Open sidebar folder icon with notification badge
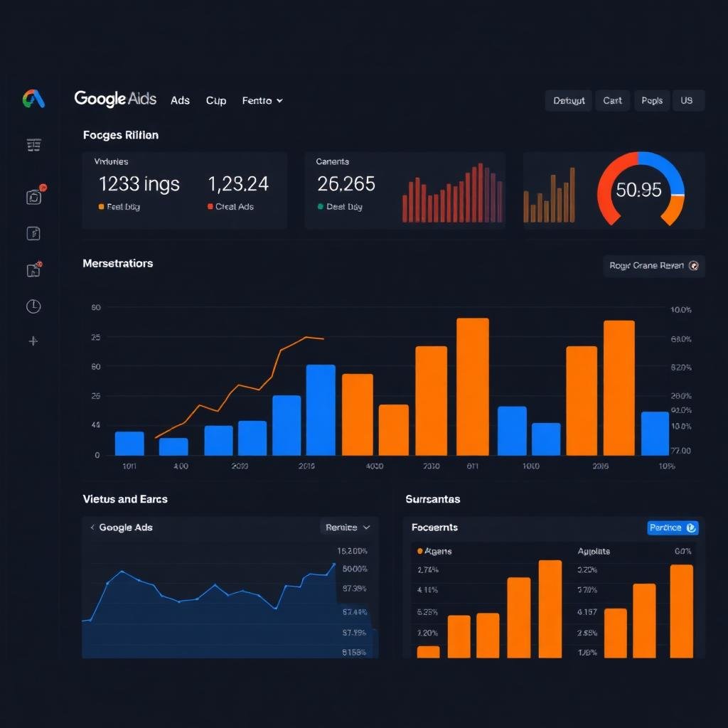 pyautogui.click(x=34, y=269)
